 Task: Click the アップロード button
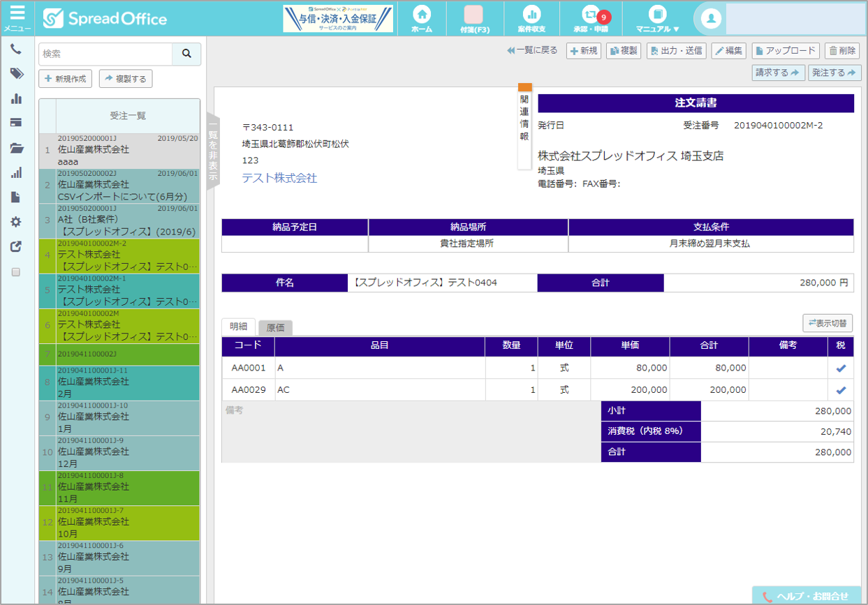point(785,51)
